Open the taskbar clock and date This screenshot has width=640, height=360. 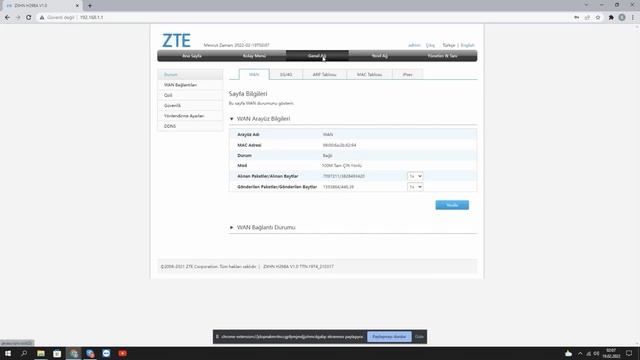tap(611, 353)
